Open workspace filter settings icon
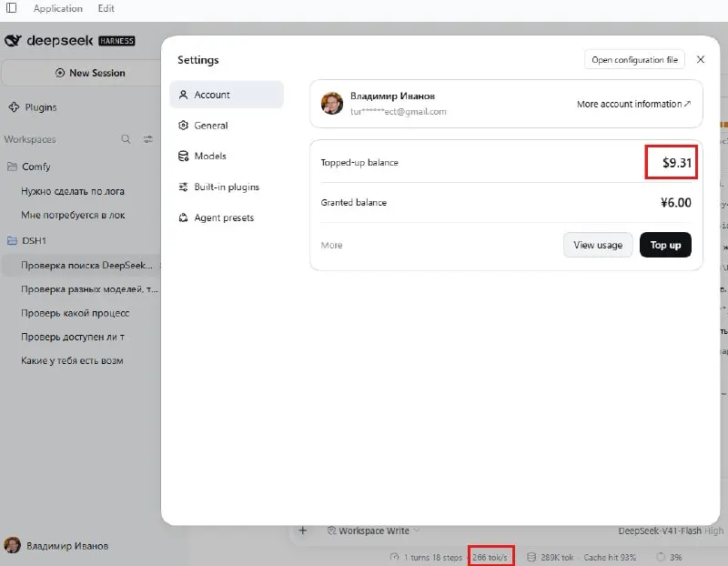This screenshot has width=728, height=566. 148,139
